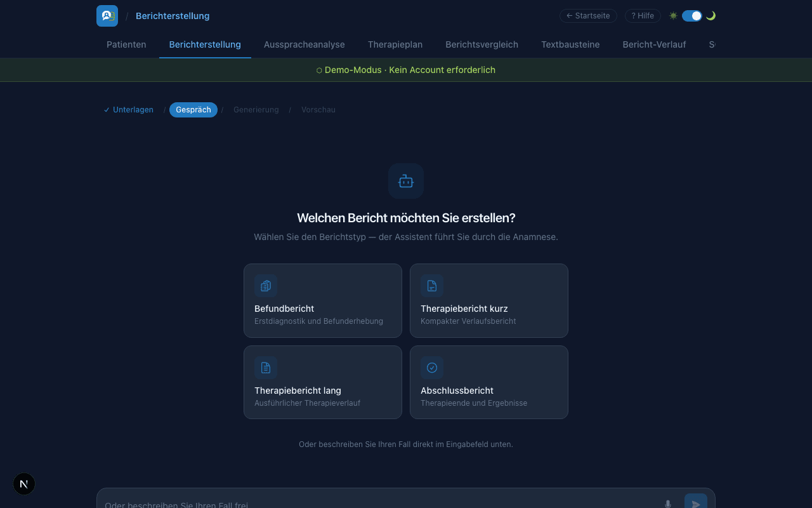The width and height of the screenshot is (812, 508).
Task: Click the Befundbericht clipboard icon
Action: (x=266, y=286)
